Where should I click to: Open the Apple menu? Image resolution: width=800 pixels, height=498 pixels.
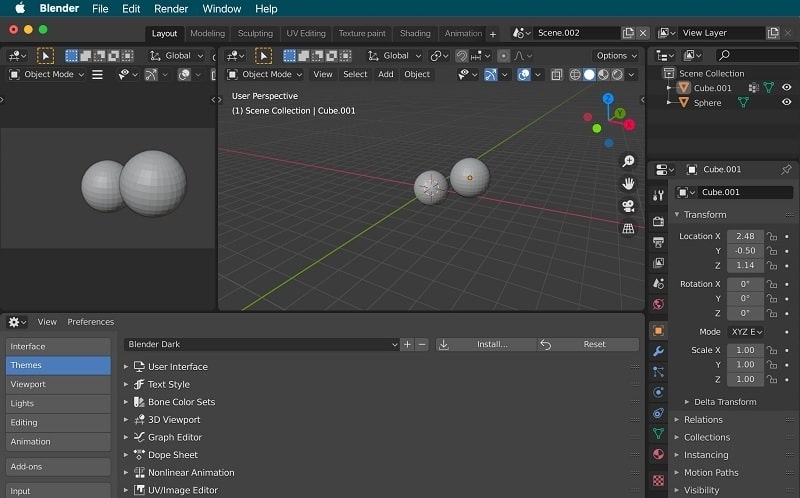[x=20, y=8]
